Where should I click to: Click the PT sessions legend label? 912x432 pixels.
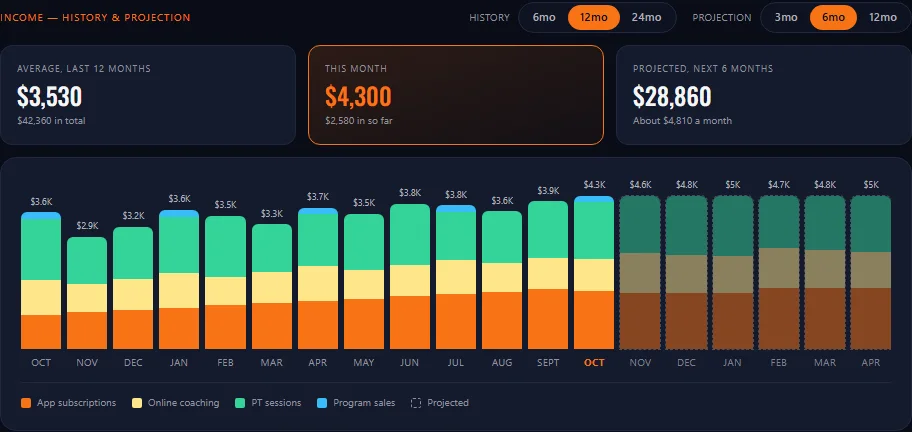(x=276, y=403)
